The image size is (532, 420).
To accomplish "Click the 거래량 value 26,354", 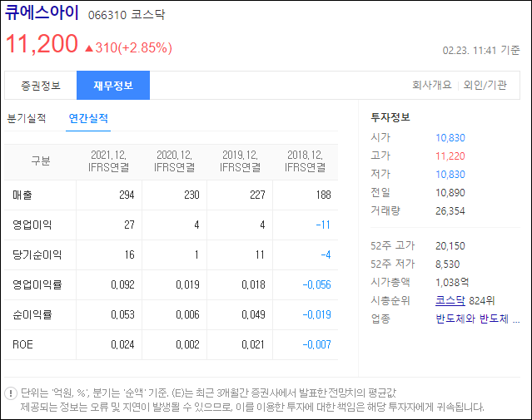I will point(450,211).
